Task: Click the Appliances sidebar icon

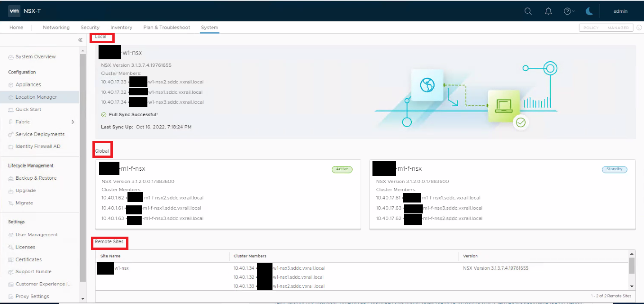Action: pyautogui.click(x=11, y=84)
